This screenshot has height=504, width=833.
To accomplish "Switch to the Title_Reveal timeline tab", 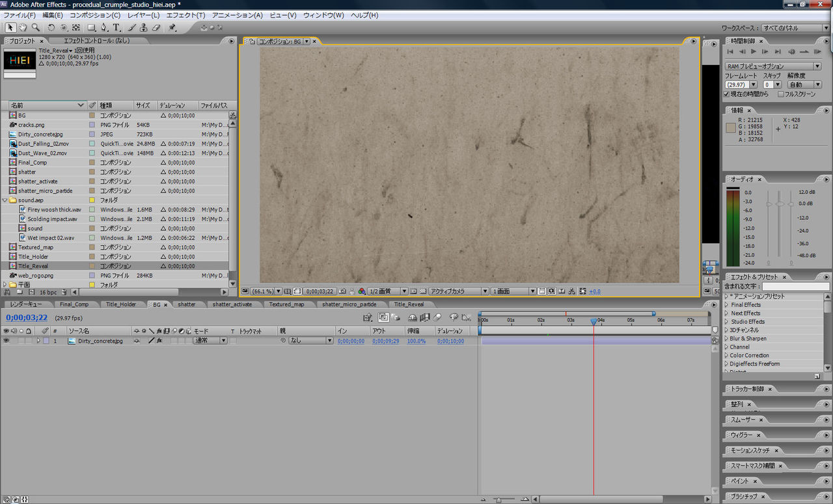I will (x=409, y=304).
